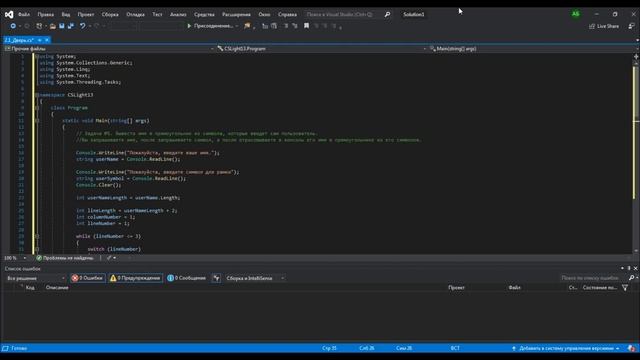
Task: Click the Save file icon
Action: 62,26
